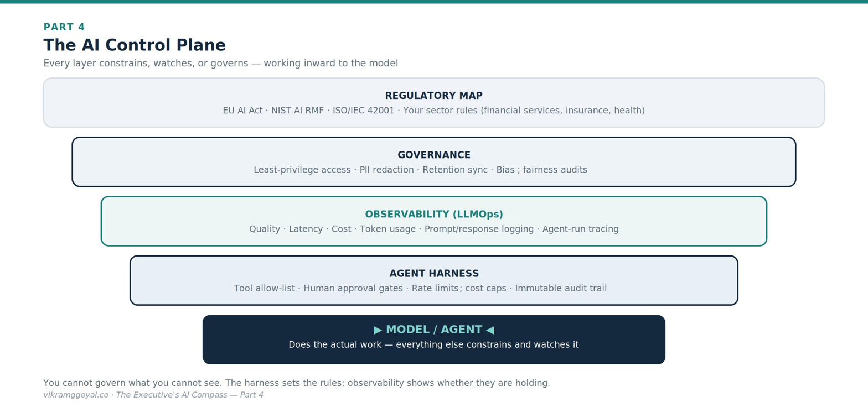Click the You cannot govern footer sentence
The image size is (868, 418).
click(x=297, y=383)
